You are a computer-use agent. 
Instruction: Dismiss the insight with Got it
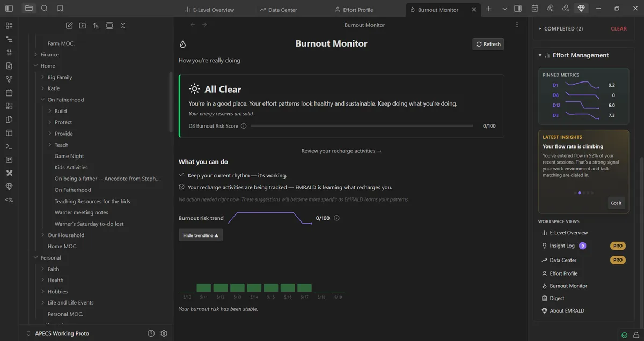click(x=616, y=203)
